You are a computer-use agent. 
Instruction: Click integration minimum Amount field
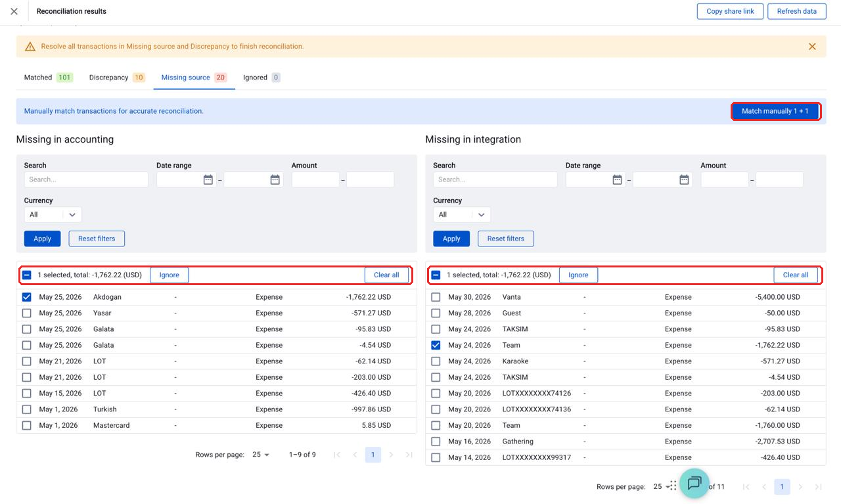pos(725,179)
